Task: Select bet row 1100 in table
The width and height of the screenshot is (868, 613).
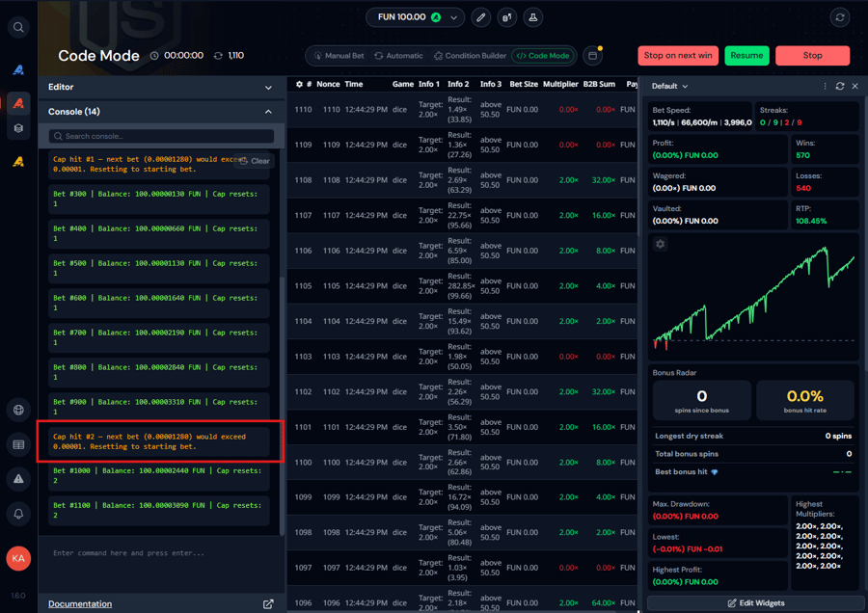Action: click(x=462, y=462)
